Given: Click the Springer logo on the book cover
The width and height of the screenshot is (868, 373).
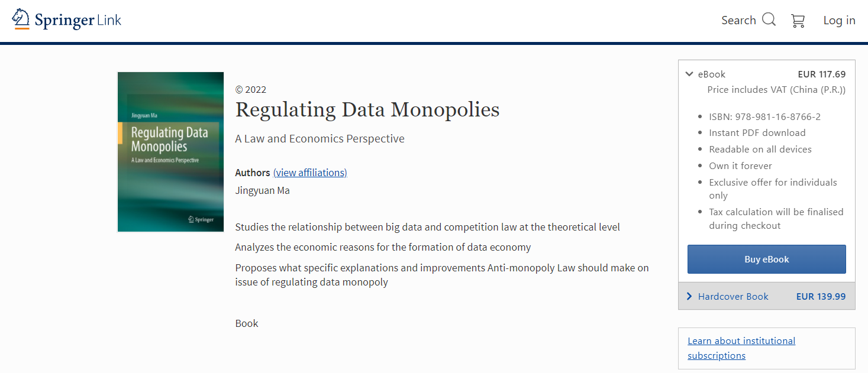Looking at the screenshot, I should pyautogui.click(x=201, y=219).
